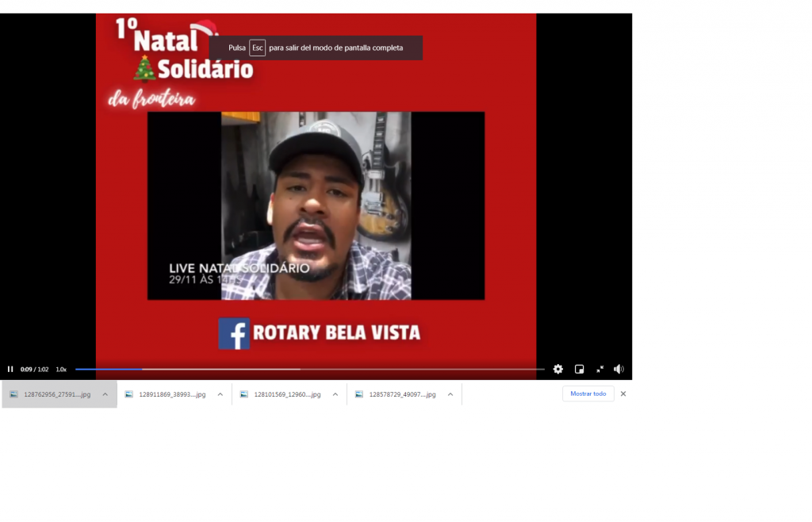Viewport: 812px width, 522px height.
Task: Expand options for 128911869_38993 download
Action: click(x=220, y=394)
